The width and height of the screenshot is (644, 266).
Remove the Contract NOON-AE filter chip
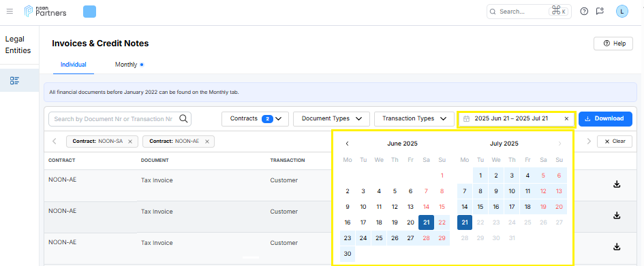click(x=207, y=142)
